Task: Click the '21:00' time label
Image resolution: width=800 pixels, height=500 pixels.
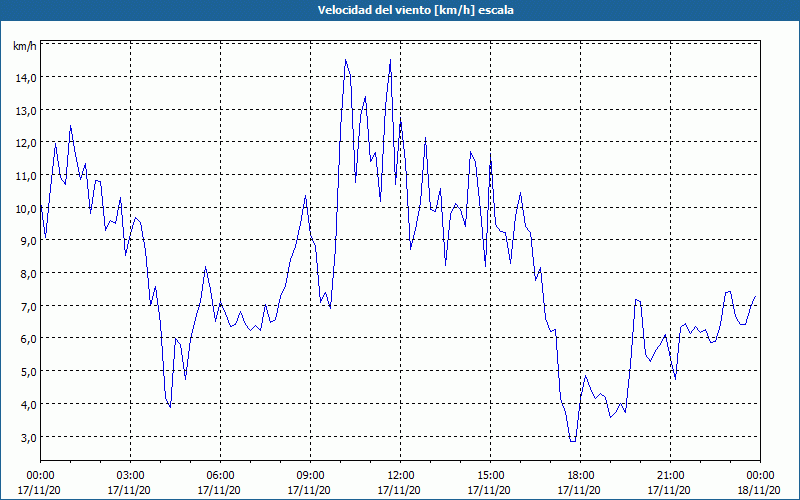Action: (x=670, y=476)
